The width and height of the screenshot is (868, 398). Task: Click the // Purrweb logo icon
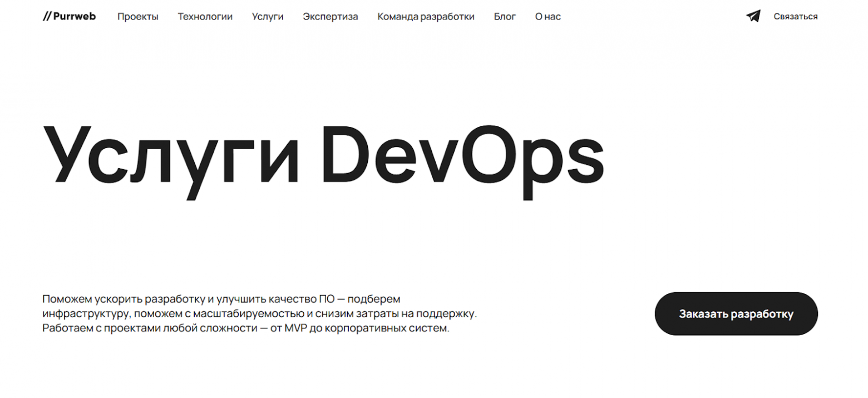point(49,16)
